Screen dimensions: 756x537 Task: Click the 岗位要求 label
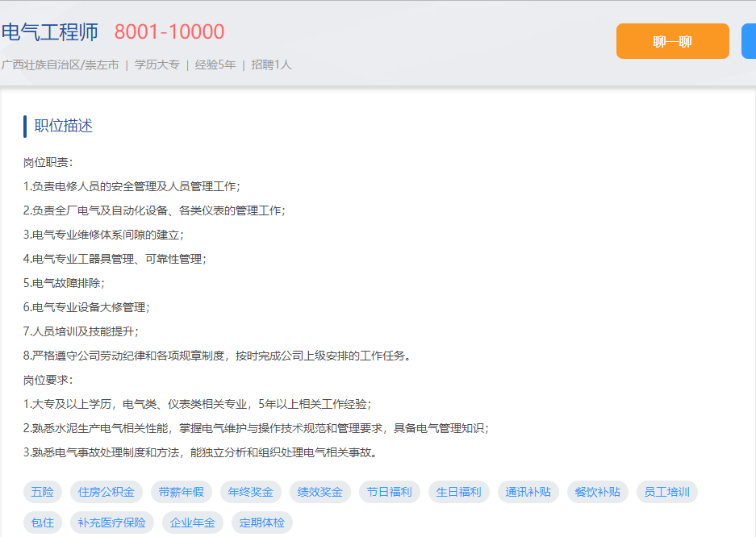pyautogui.click(x=48, y=380)
